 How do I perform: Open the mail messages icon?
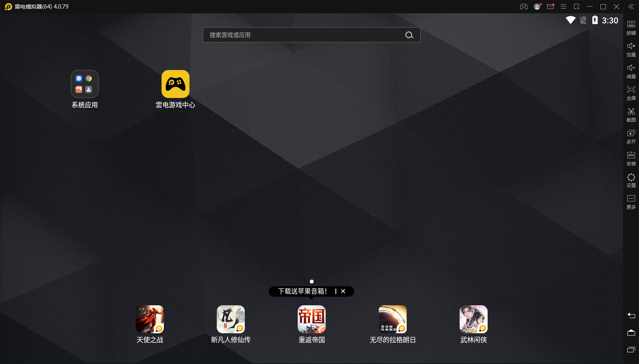(550, 7)
